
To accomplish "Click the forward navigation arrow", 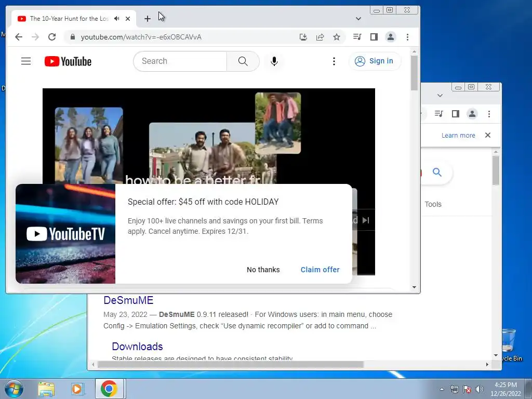I will (35, 37).
